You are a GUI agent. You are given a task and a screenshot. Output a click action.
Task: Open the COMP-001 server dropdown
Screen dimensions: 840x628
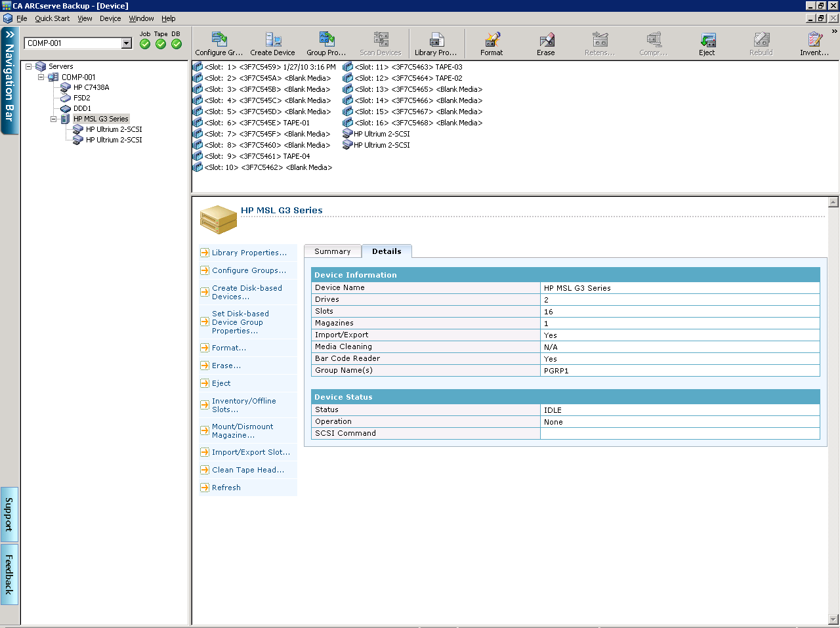click(127, 43)
